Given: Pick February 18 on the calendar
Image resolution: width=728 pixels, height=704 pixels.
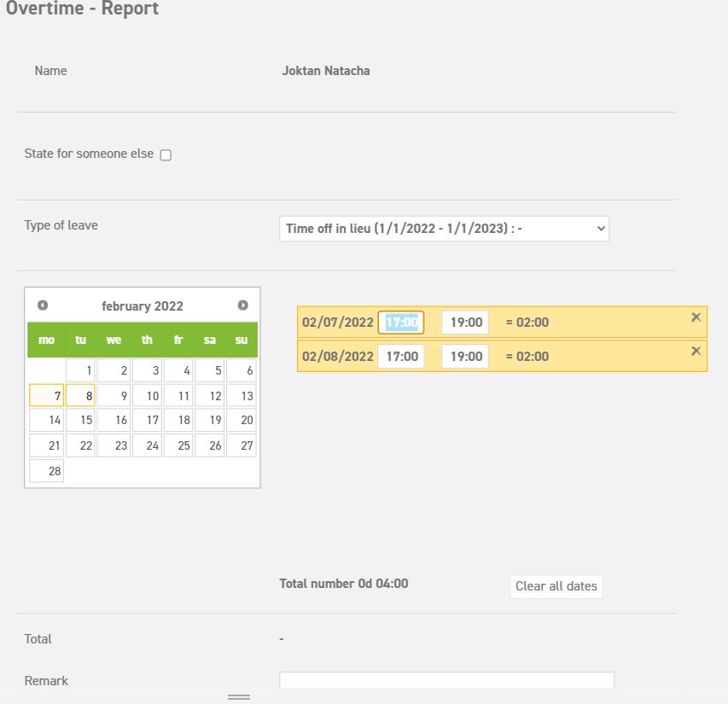Looking at the screenshot, I should [178, 421].
